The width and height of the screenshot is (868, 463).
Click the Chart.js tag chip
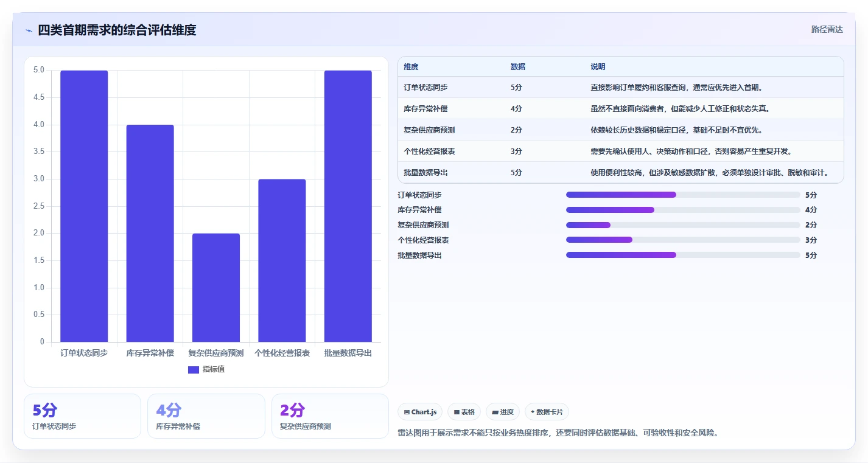(420, 412)
